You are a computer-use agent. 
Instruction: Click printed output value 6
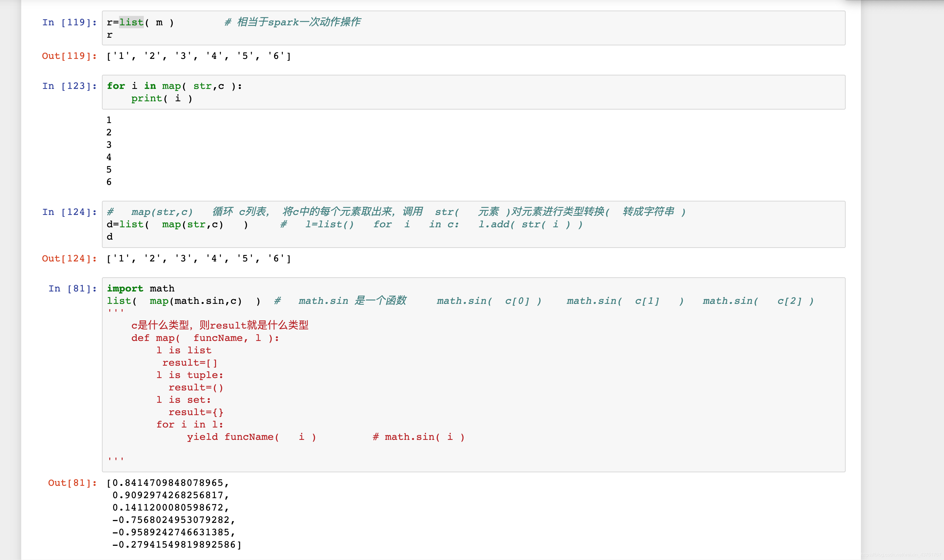[x=109, y=182]
